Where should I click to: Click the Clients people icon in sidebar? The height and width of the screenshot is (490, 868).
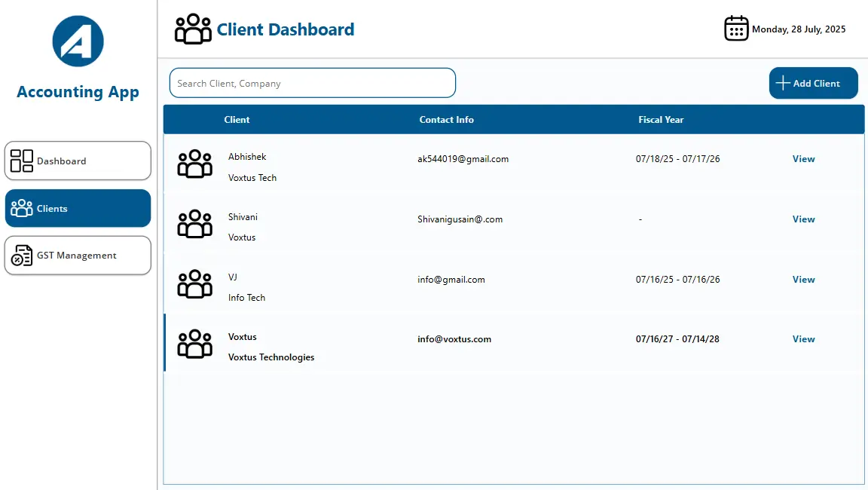[22, 208]
